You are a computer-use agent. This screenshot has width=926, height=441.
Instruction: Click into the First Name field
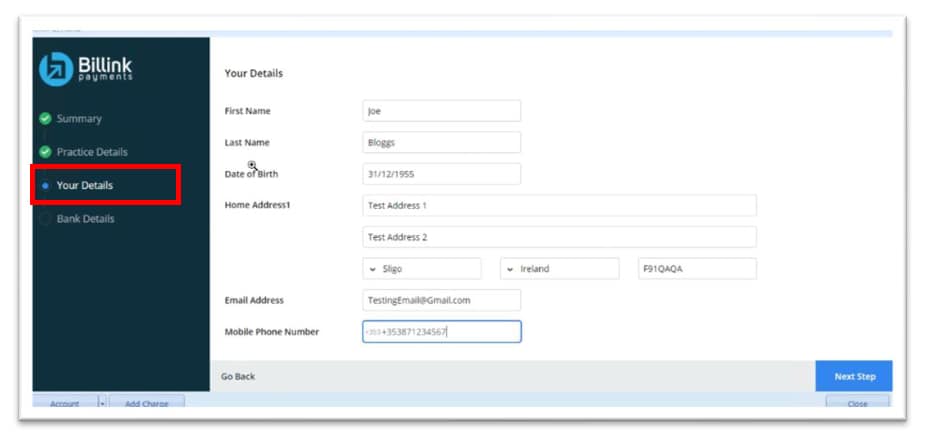point(441,111)
